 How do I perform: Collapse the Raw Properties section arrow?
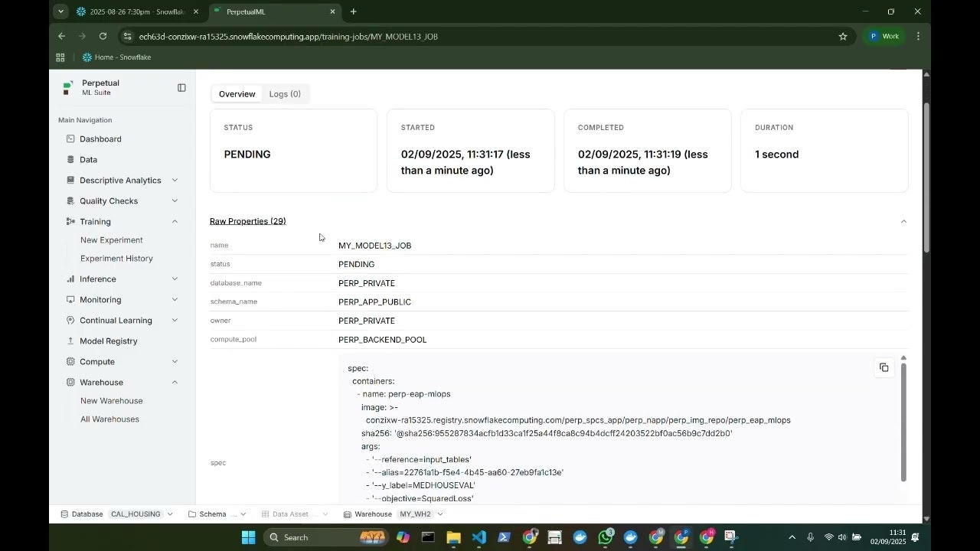pos(903,222)
